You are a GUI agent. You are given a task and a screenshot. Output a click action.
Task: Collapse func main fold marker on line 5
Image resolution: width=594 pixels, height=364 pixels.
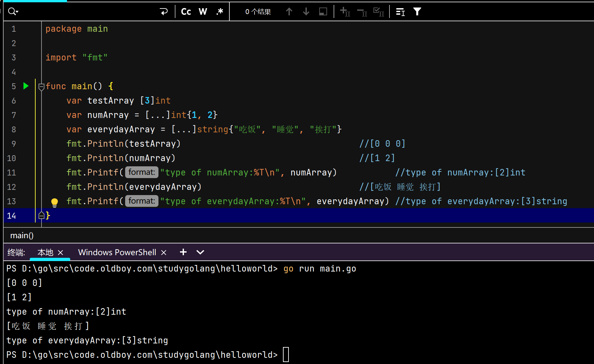(x=41, y=87)
